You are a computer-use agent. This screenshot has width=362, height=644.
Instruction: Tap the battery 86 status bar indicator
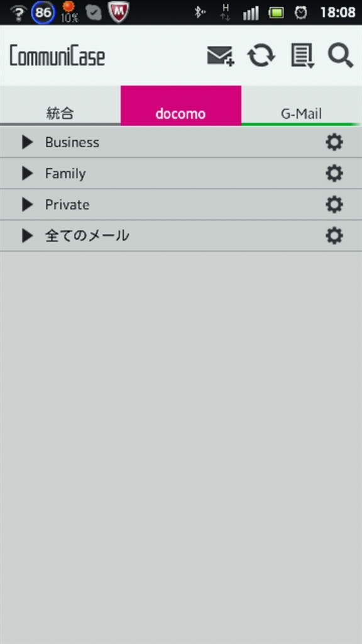[43, 13]
